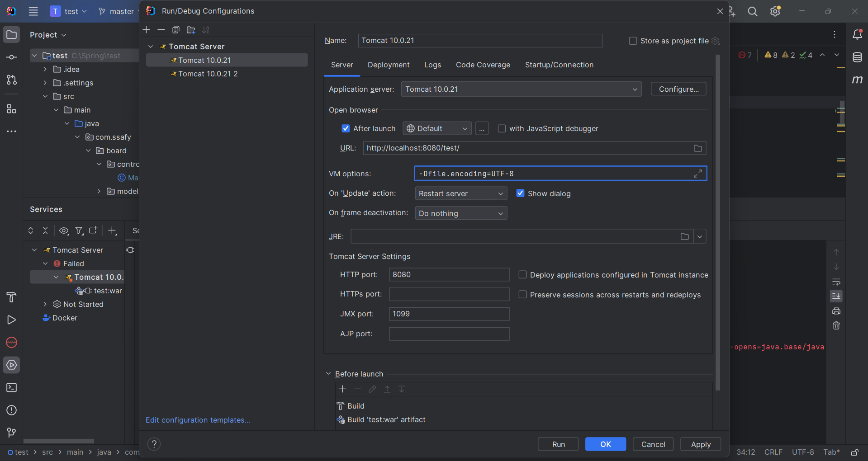This screenshot has width=868, height=461.
Task: Open the JRE dropdown arrow
Action: coord(700,236)
